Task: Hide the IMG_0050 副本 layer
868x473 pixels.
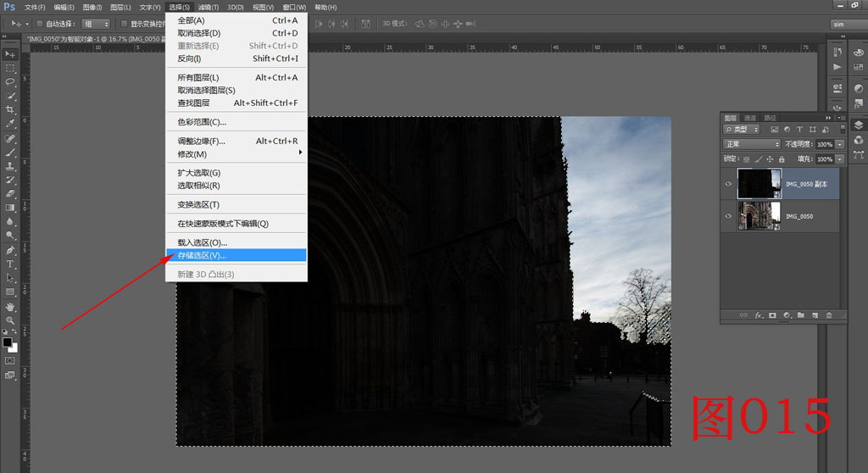Action: tap(728, 184)
